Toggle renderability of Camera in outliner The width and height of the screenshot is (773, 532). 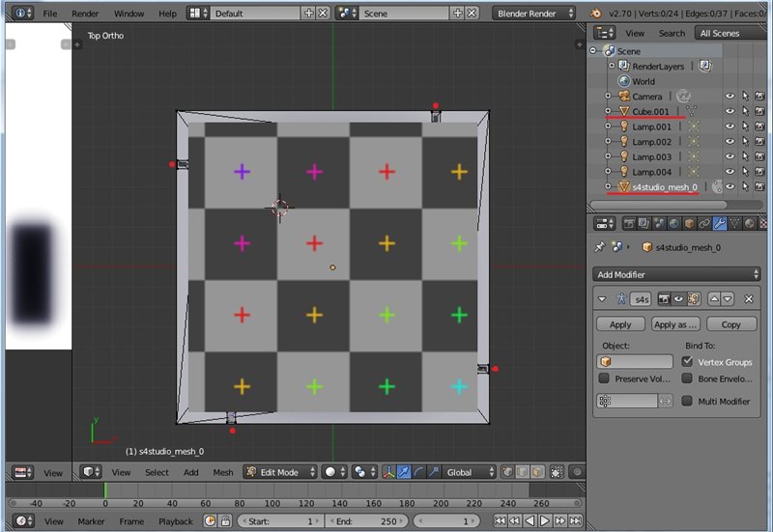pos(759,96)
